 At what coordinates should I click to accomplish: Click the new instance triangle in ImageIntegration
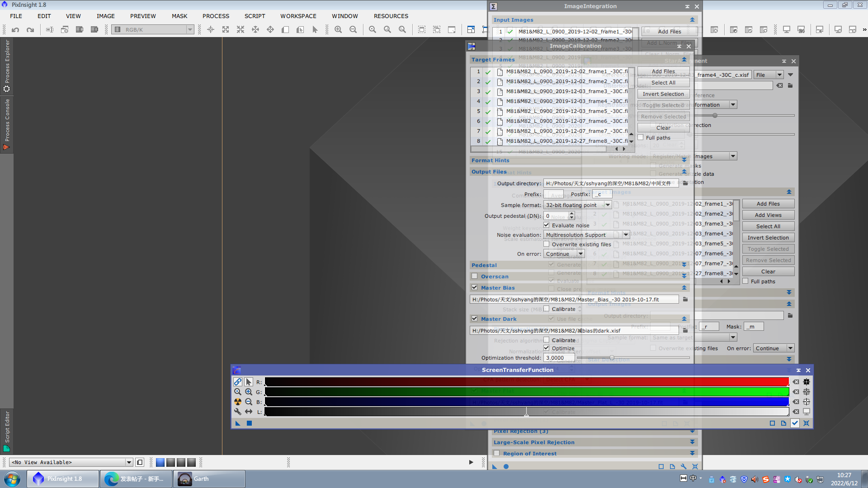(495, 467)
